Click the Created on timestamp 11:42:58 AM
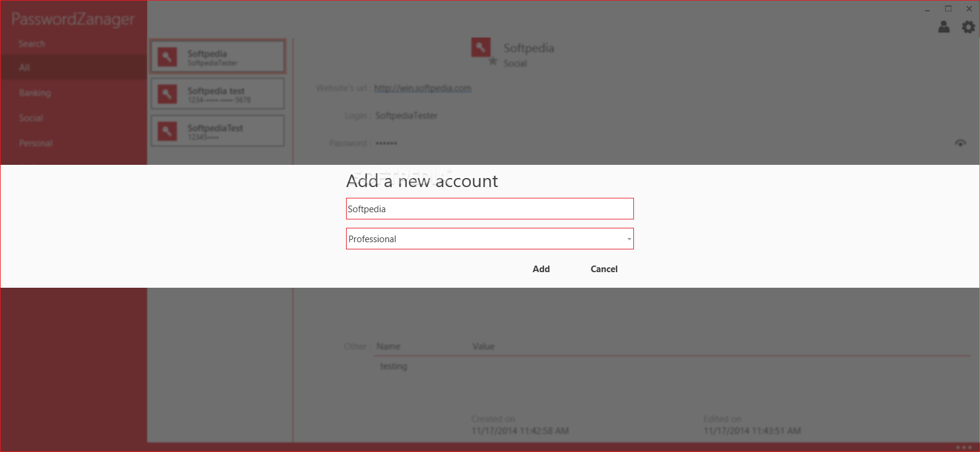 [x=520, y=430]
